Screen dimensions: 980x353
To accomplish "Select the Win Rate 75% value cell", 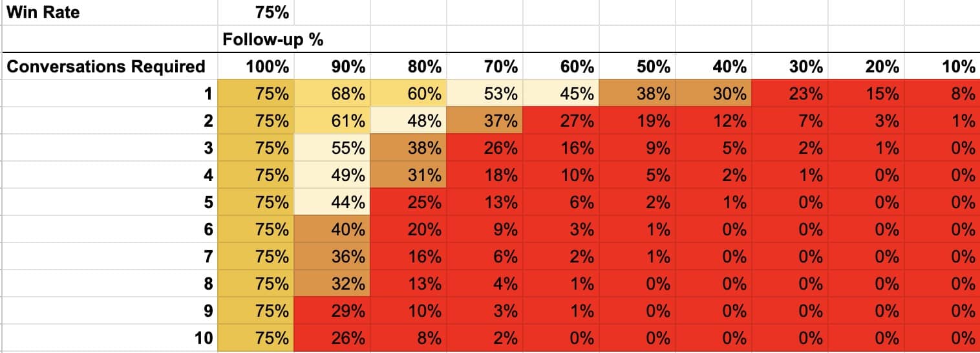I will (256, 12).
